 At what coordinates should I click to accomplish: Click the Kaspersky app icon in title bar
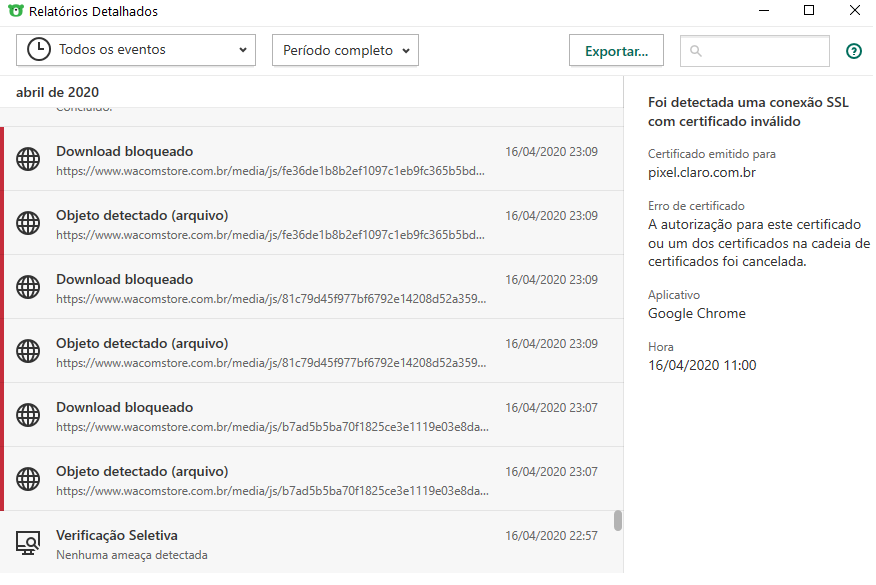click(x=15, y=12)
